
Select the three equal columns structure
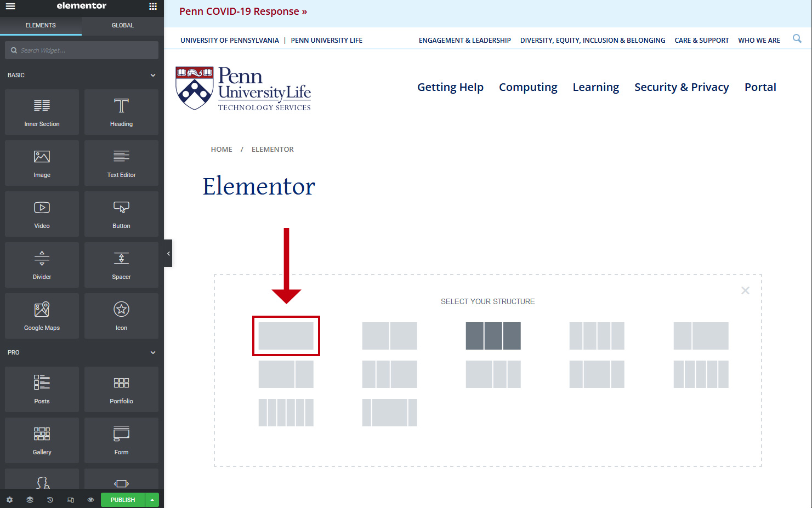click(493, 336)
